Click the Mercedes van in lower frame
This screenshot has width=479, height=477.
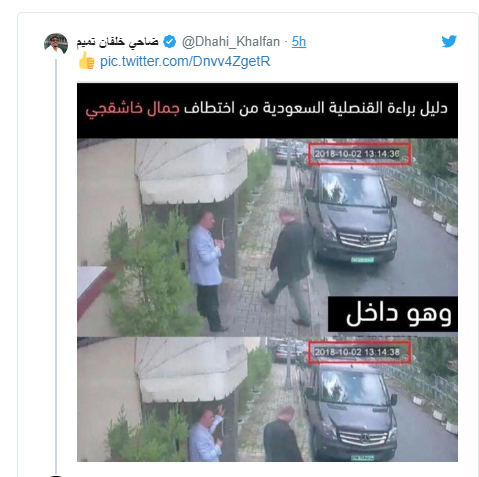pos(350,412)
